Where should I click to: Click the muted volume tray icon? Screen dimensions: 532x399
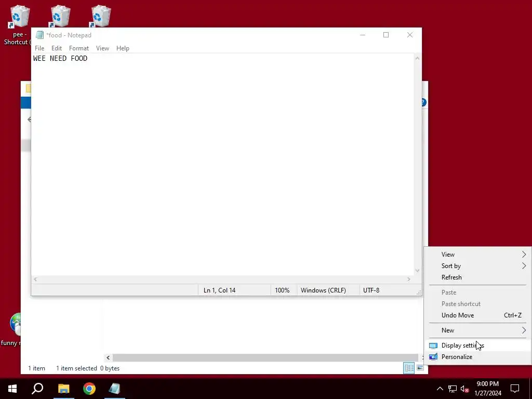[464, 389]
